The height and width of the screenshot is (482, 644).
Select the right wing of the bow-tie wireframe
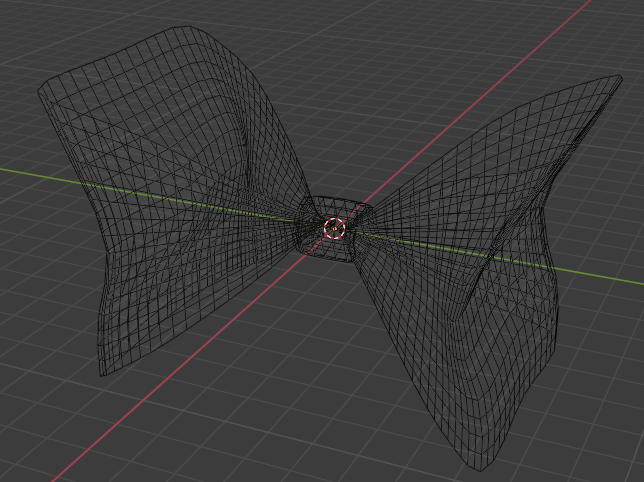[489, 271]
